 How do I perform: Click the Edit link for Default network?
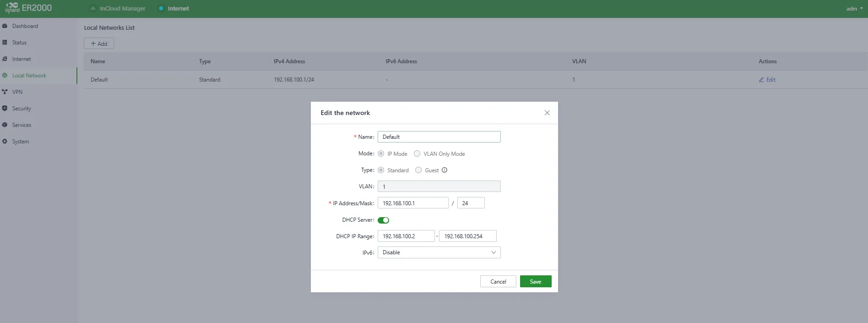pyautogui.click(x=767, y=80)
